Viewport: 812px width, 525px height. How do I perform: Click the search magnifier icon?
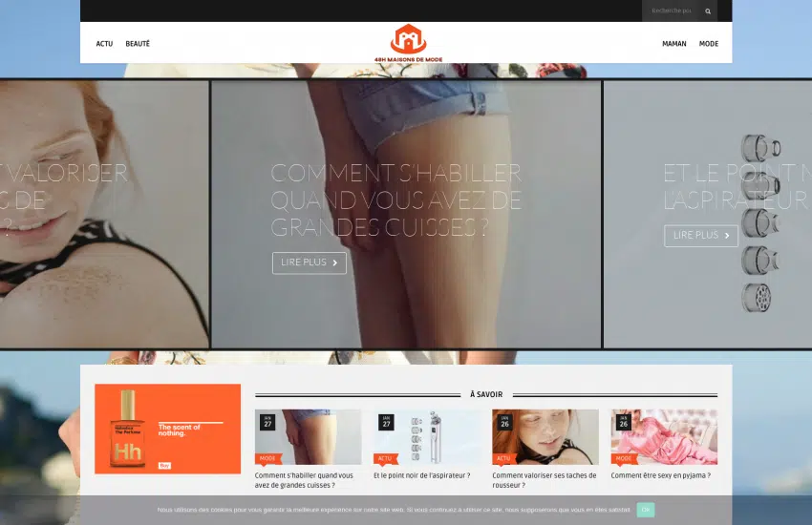click(x=708, y=11)
